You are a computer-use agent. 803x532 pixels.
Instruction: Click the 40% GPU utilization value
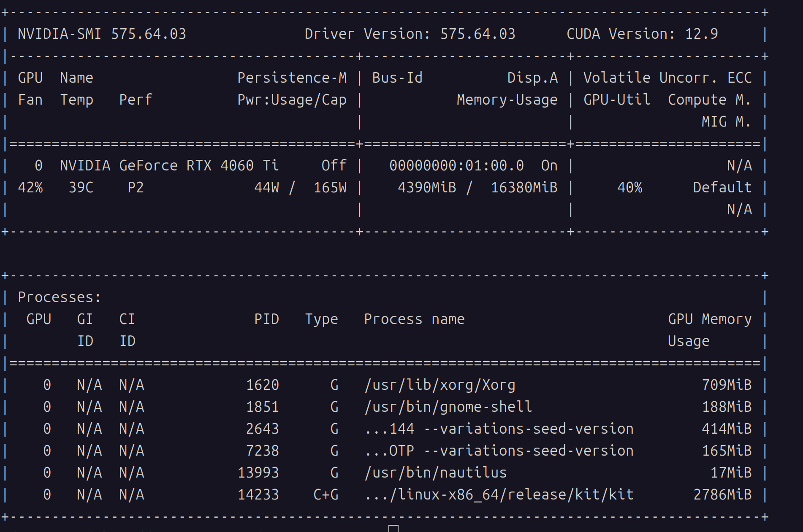tap(630, 187)
